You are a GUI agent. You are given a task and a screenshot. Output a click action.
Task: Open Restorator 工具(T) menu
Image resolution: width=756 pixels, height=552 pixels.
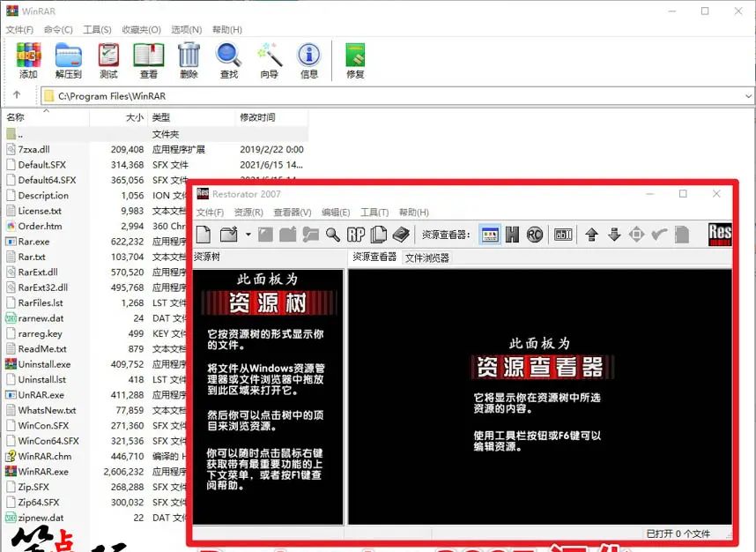tap(374, 213)
